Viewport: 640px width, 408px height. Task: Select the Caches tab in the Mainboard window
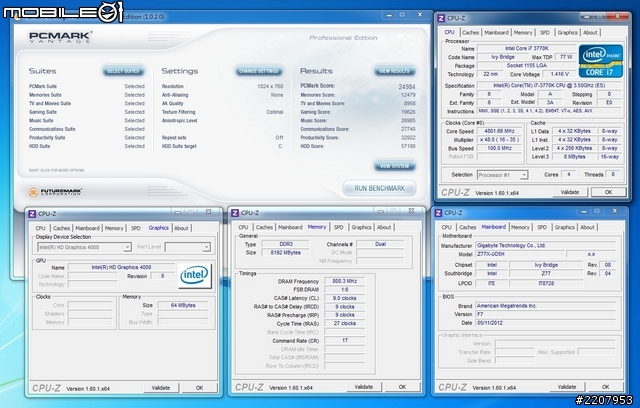[468, 227]
